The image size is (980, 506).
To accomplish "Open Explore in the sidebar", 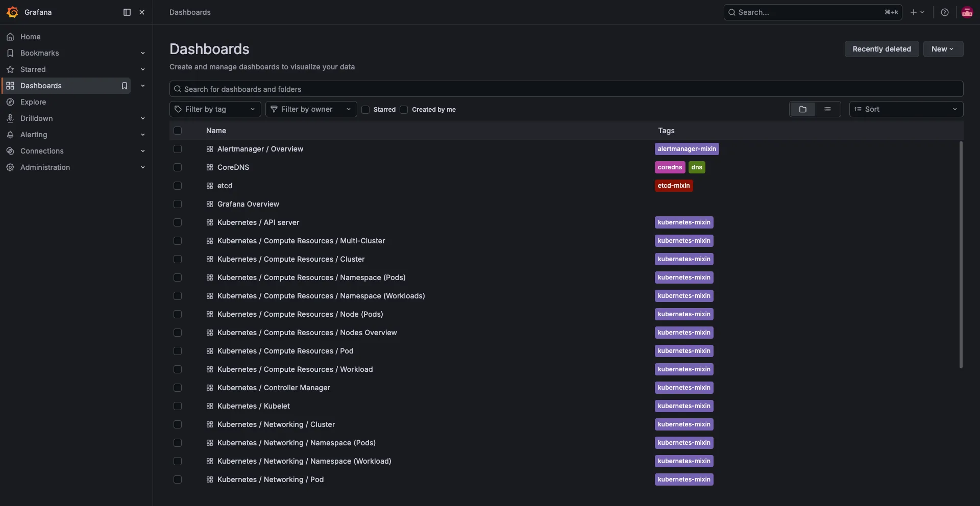I will [x=33, y=102].
